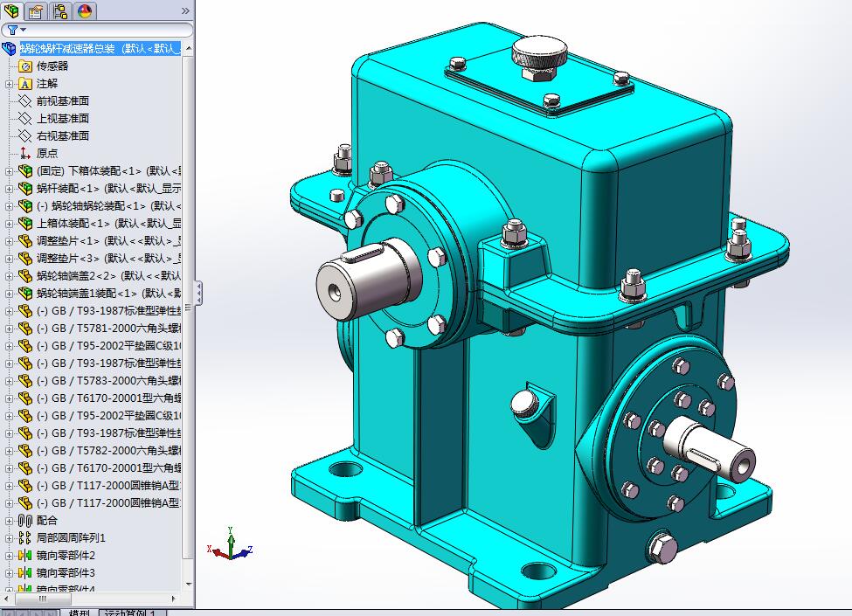Click the 调整垫片<1> part icon
Image resolution: width=852 pixels, height=616 pixels.
coord(25,240)
